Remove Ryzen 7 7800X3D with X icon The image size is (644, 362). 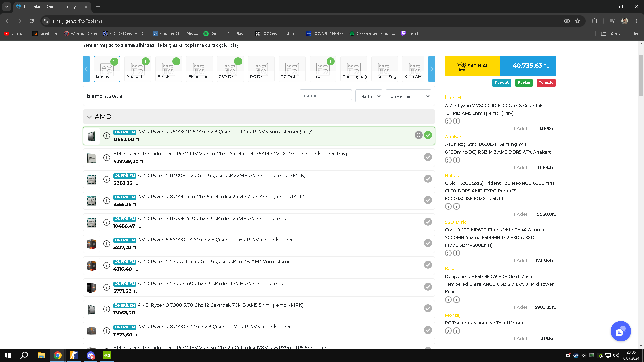click(418, 135)
